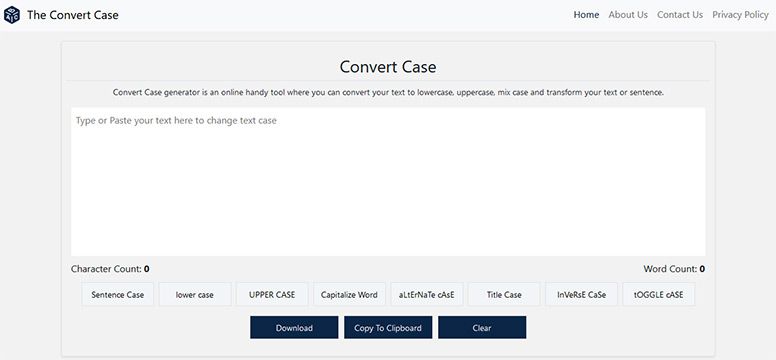The height and width of the screenshot is (360, 776).
Task: Go to the Home page
Action: 586,15
